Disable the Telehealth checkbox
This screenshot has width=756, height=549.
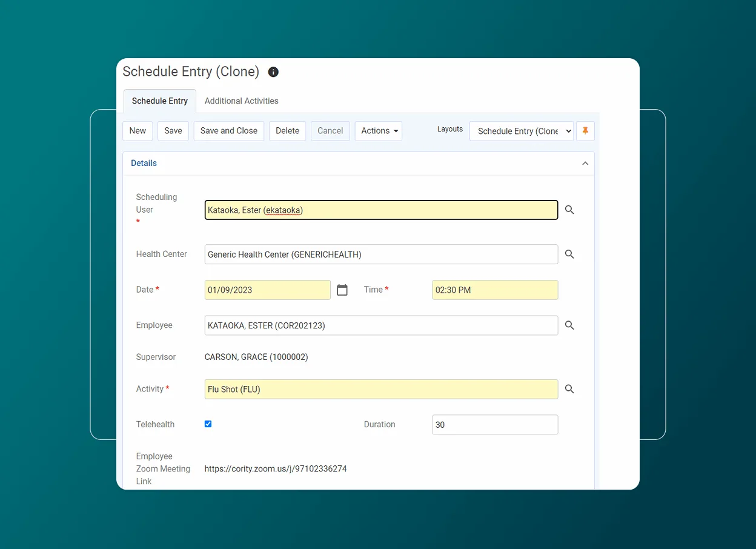[208, 424]
